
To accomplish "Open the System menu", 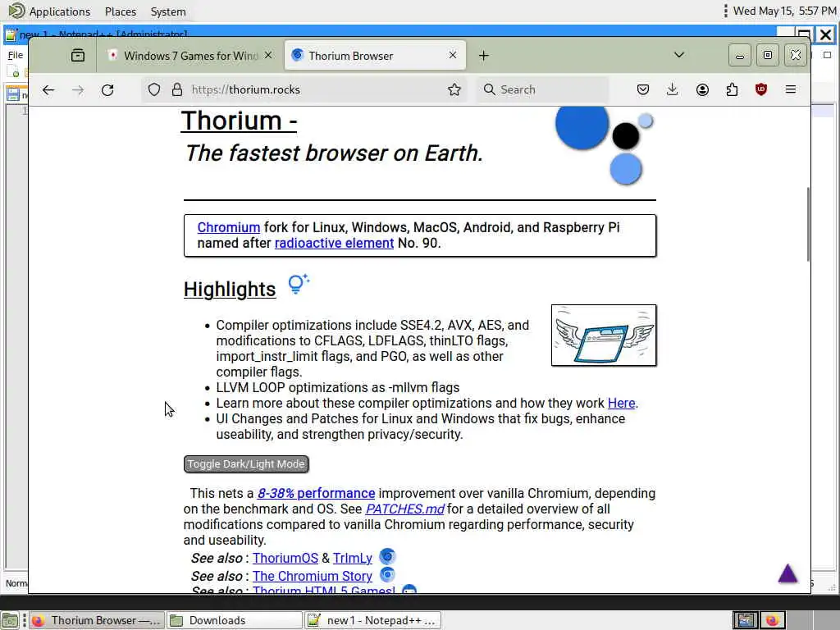I will click(x=168, y=11).
